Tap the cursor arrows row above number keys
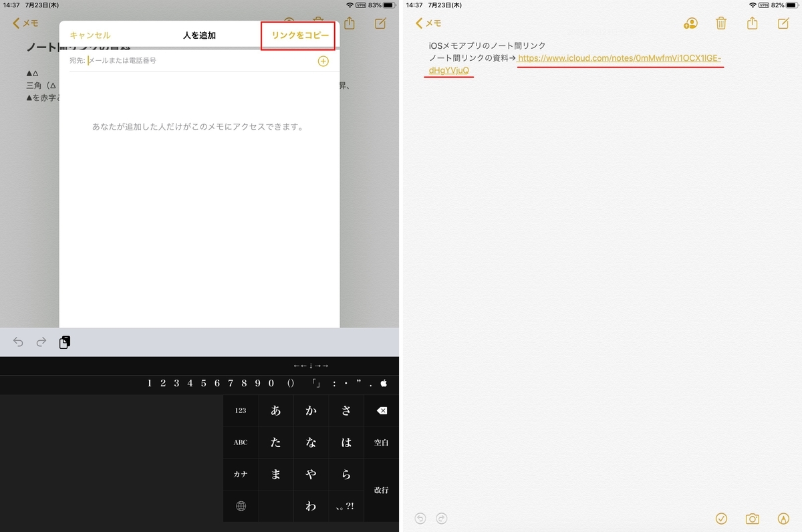The width and height of the screenshot is (802, 532). (x=311, y=366)
